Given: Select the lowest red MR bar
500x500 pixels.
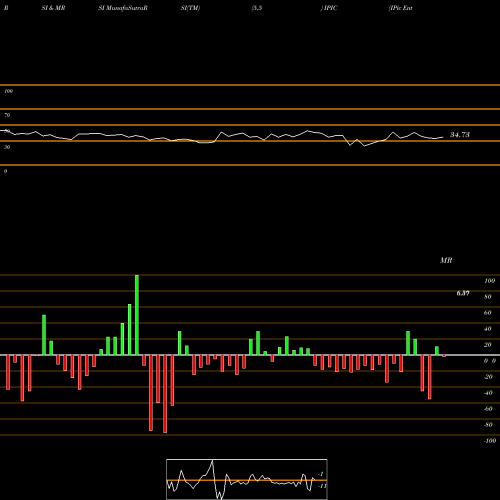Looking at the screenshot, I should tap(165, 394).
